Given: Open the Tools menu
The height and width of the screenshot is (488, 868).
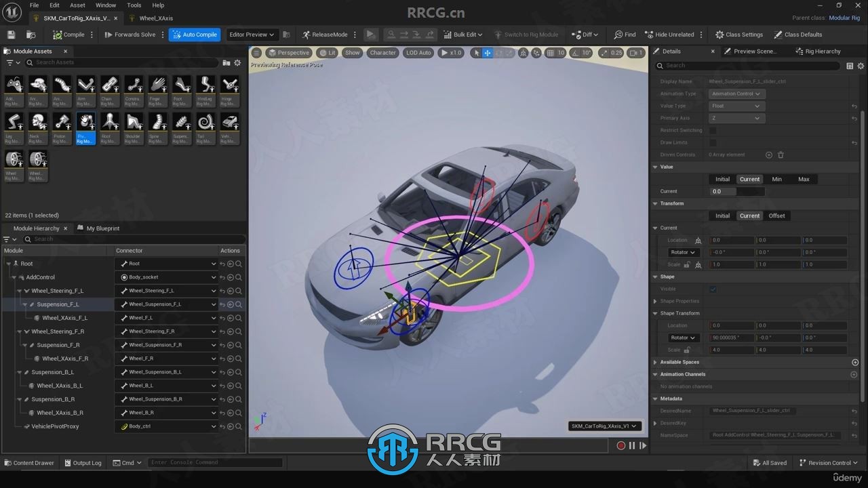Looking at the screenshot, I should [x=134, y=5].
